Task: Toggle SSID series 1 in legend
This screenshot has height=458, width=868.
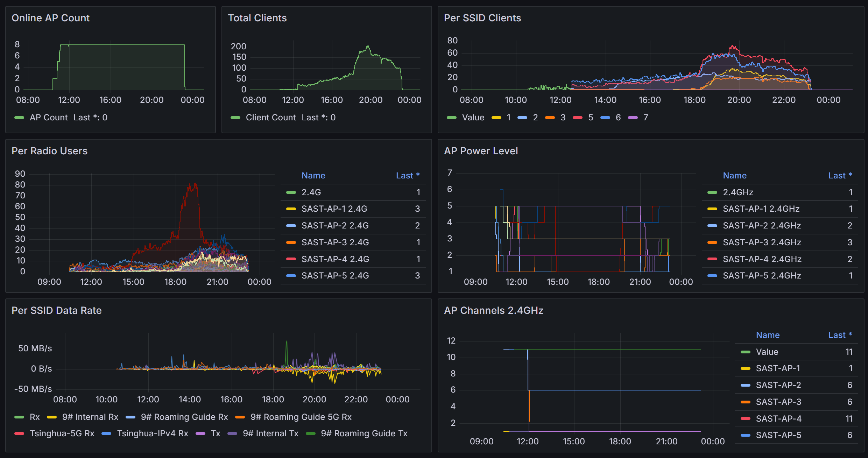Action: click(x=509, y=118)
